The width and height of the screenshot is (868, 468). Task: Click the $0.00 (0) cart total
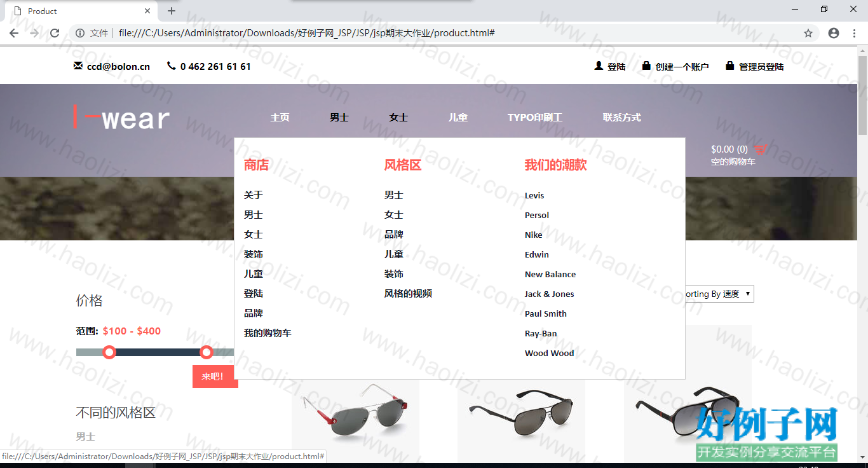tap(729, 149)
